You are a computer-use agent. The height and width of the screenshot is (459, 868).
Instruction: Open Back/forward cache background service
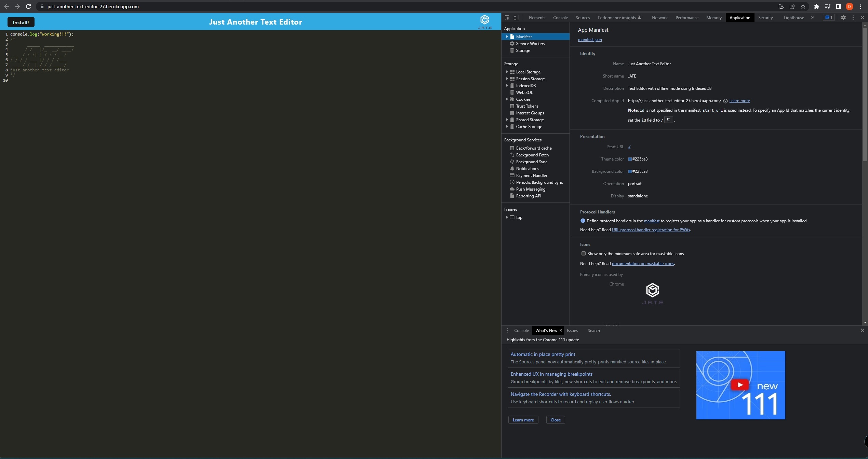coord(534,148)
